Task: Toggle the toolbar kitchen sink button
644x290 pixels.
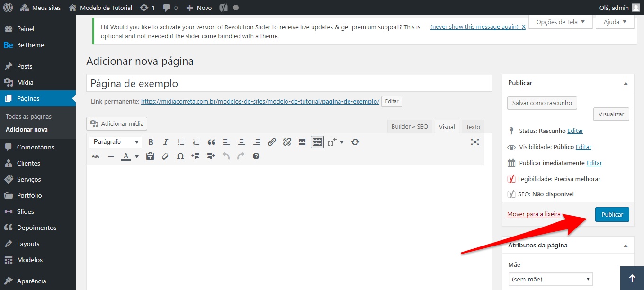Action: (317, 142)
